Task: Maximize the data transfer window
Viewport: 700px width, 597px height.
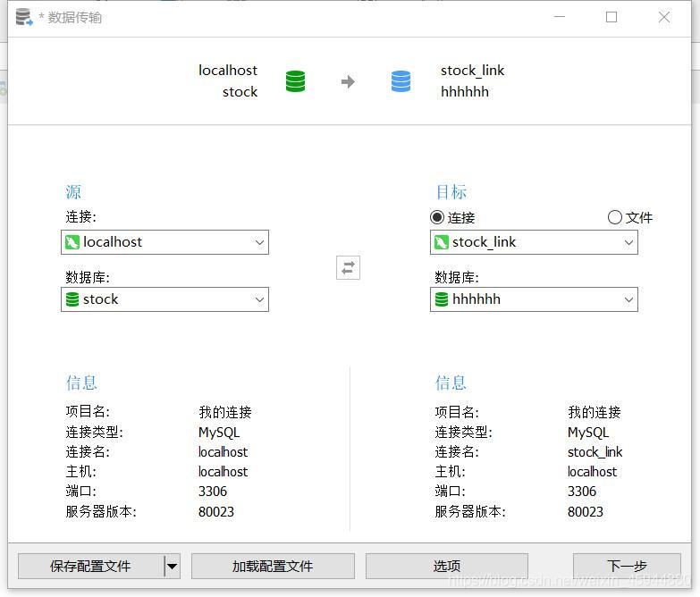Action: 611,17
